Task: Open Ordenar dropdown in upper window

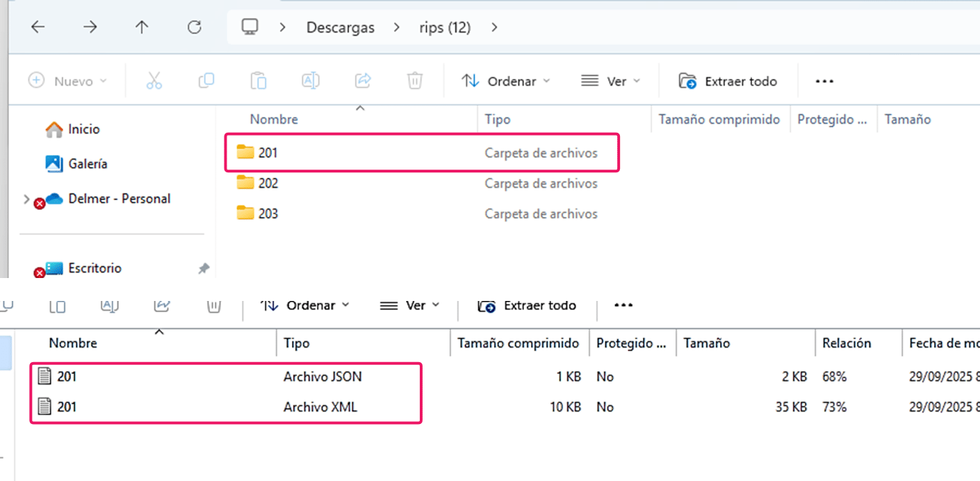Action: tap(505, 81)
